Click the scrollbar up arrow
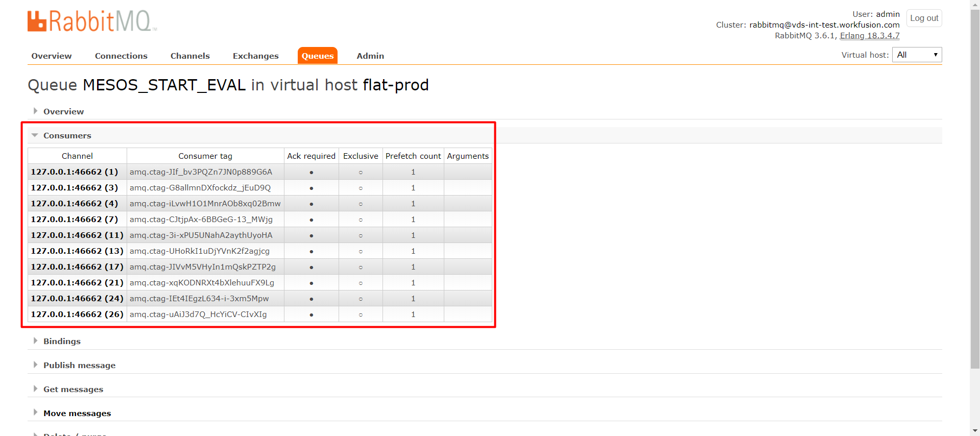Image resolution: width=980 pixels, height=436 pixels. tap(975, 4)
